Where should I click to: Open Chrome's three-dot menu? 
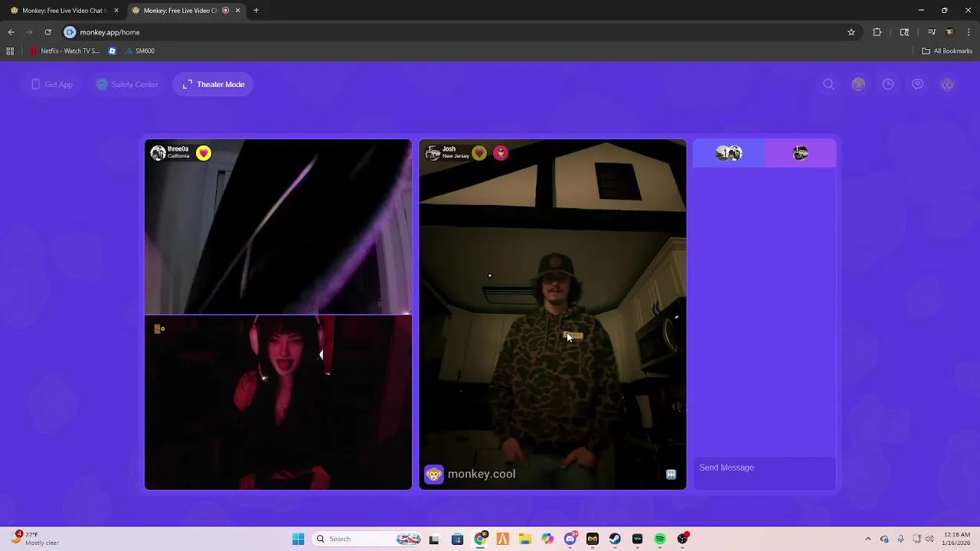[x=969, y=32]
